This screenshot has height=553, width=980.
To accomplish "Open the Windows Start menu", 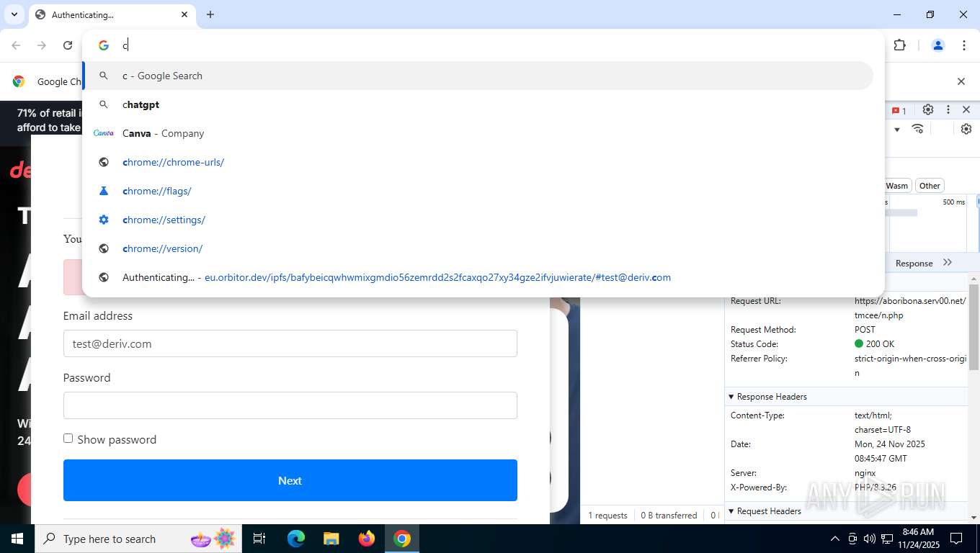I will point(17,539).
